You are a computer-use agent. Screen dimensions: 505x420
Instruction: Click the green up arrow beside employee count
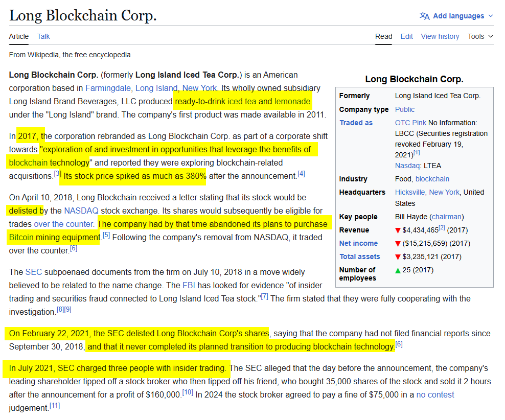tap(398, 270)
